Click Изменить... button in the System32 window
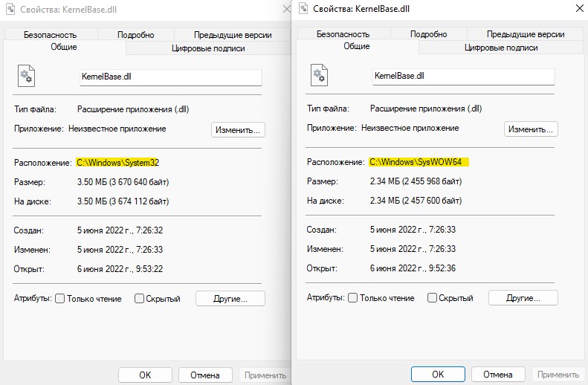588x385 pixels. (238, 130)
